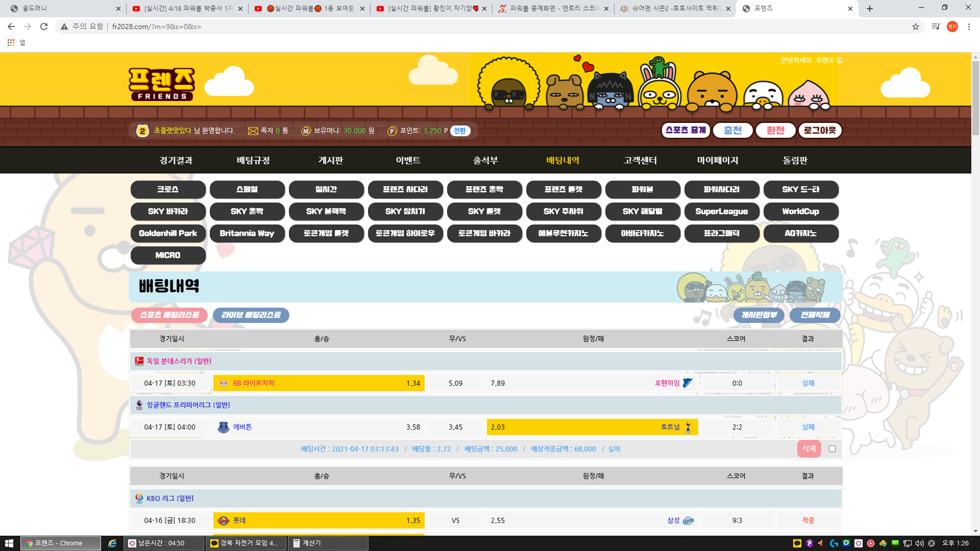Open Internet Explorer from taskbar
Viewport: 980px width, 551px height.
pos(112,543)
